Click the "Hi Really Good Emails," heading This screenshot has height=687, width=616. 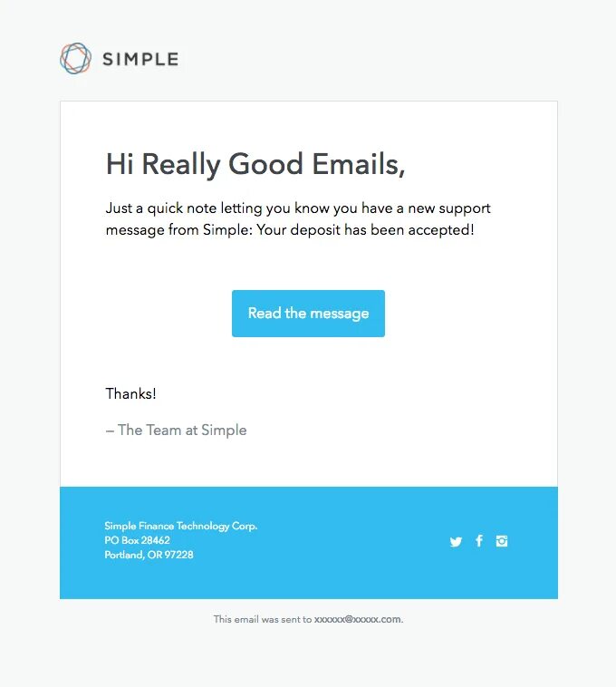tap(255, 164)
